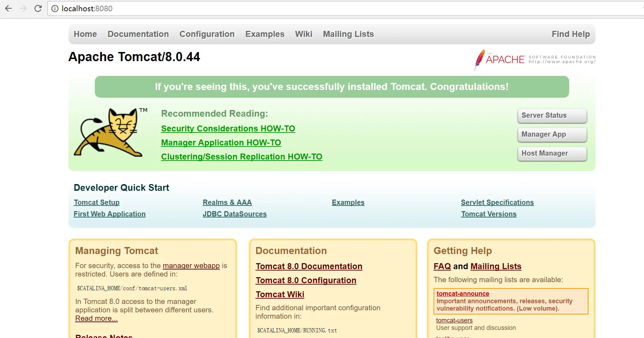
Task: View site info icon in address bar
Action: (x=55, y=8)
